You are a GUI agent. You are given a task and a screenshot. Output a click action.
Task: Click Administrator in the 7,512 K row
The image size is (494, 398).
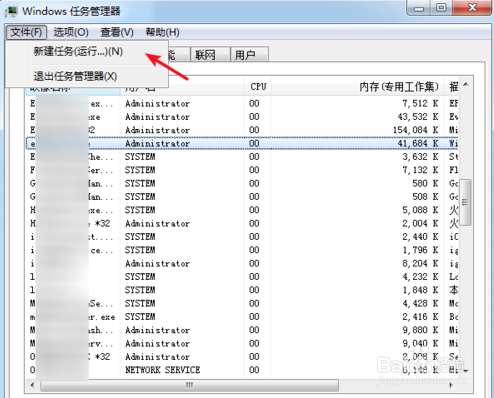click(157, 103)
